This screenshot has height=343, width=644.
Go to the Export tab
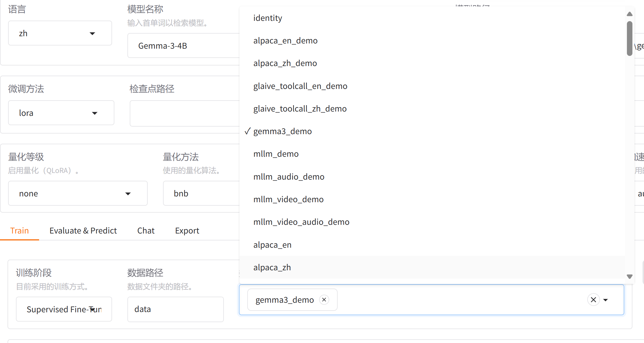pos(187,231)
